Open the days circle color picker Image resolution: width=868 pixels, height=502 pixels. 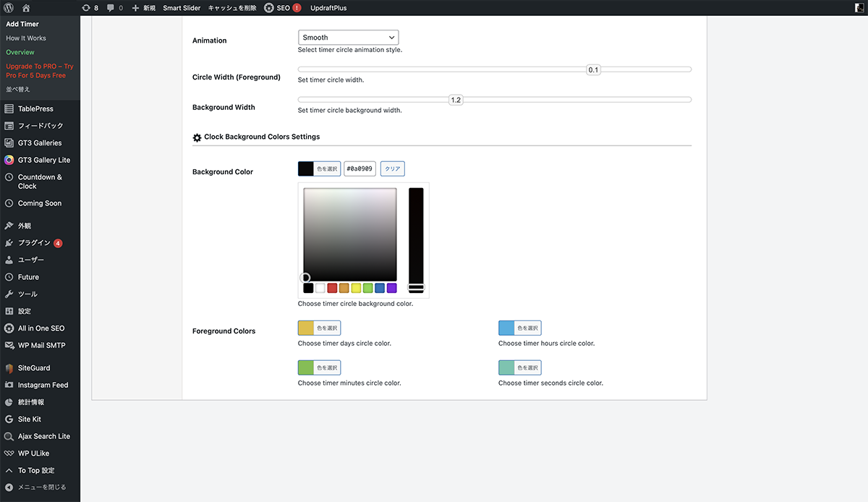(x=319, y=328)
